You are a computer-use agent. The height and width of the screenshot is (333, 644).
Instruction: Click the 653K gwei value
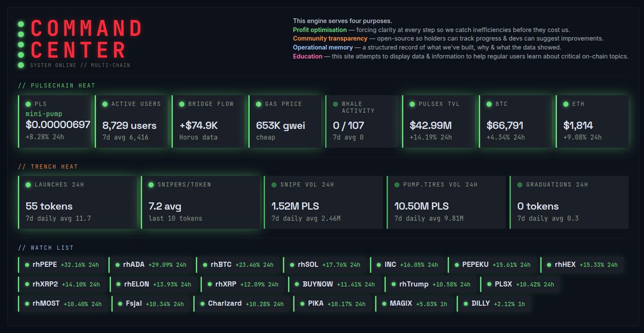pos(281,125)
